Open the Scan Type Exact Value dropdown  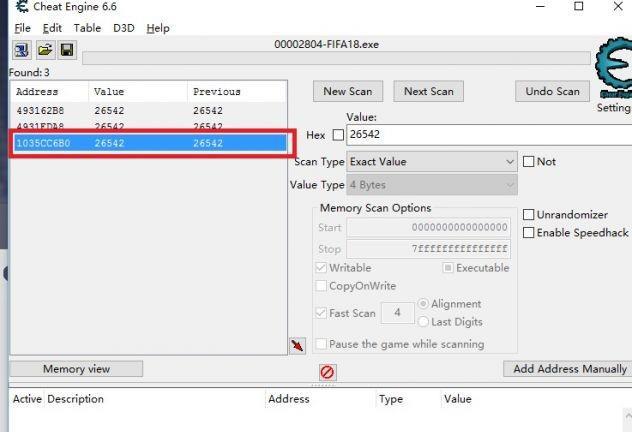[432, 162]
